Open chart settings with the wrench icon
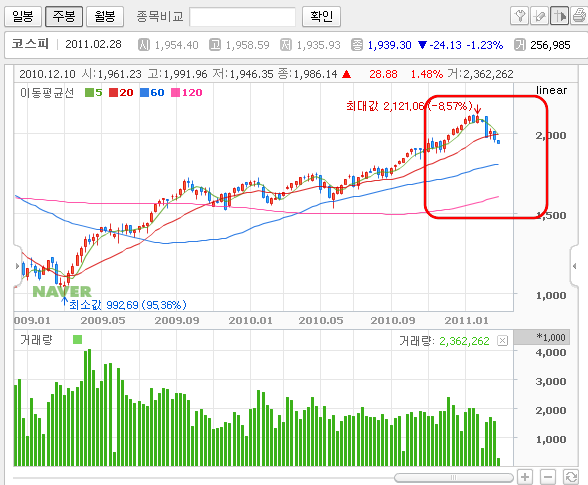Viewport: 588px width, 485px height. 520,16
